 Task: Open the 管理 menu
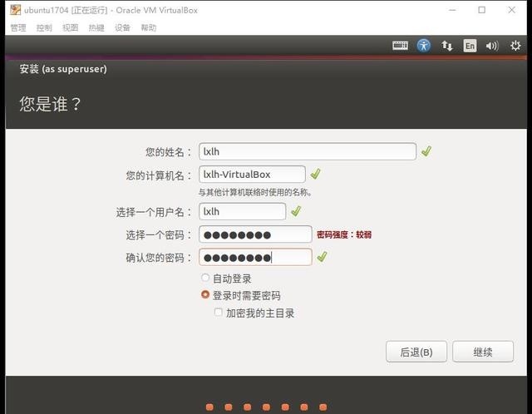point(18,27)
